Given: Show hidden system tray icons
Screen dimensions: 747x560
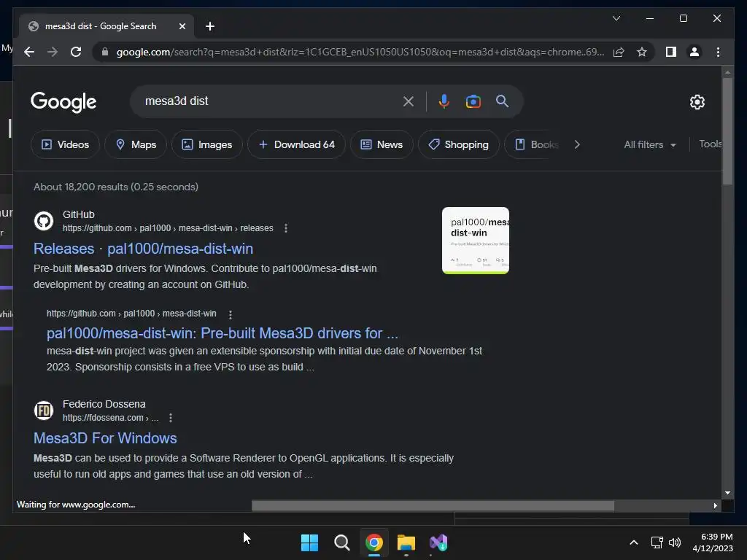Looking at the screenshot, I should coord(634,542).
